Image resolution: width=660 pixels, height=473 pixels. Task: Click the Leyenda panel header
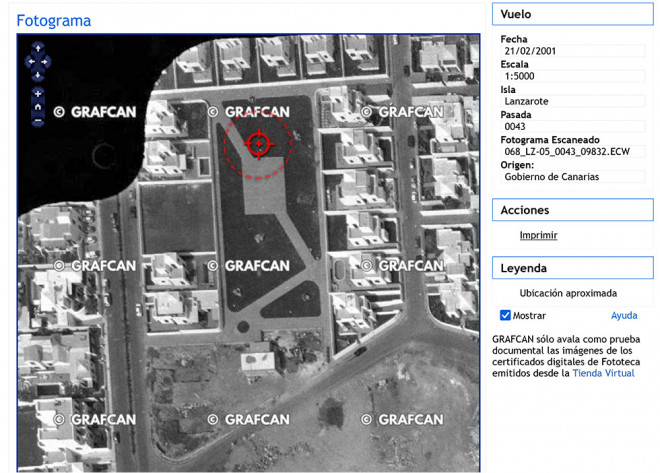point(572,268)
